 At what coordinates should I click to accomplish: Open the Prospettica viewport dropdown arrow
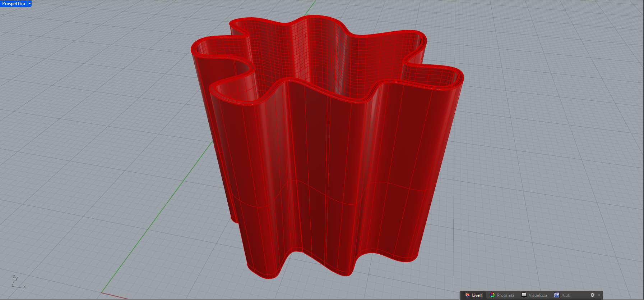(30, 4)
